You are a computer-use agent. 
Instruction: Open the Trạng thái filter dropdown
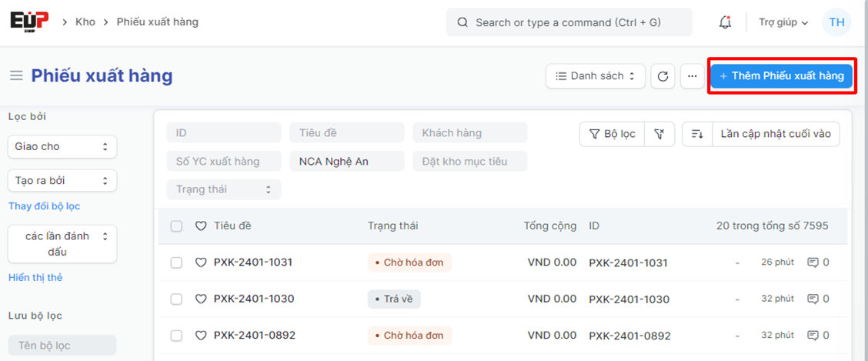click(x=223, y=189)
